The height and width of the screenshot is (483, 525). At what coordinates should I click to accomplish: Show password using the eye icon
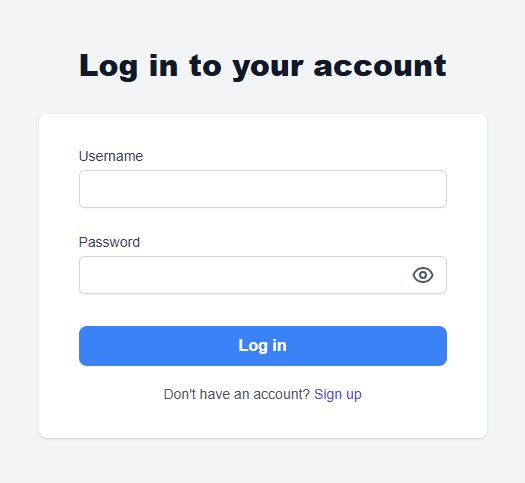coord(423,275)
